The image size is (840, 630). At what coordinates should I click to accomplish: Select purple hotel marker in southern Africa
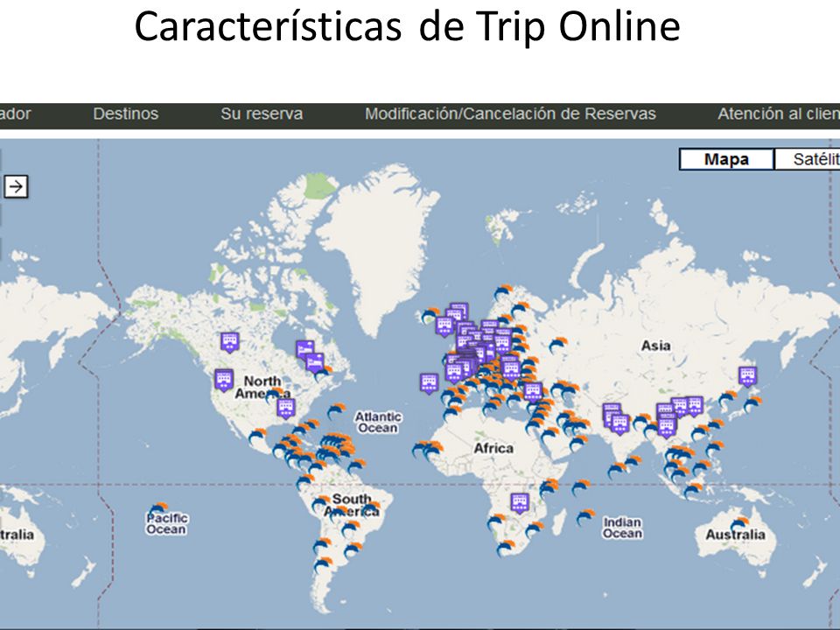520,503
